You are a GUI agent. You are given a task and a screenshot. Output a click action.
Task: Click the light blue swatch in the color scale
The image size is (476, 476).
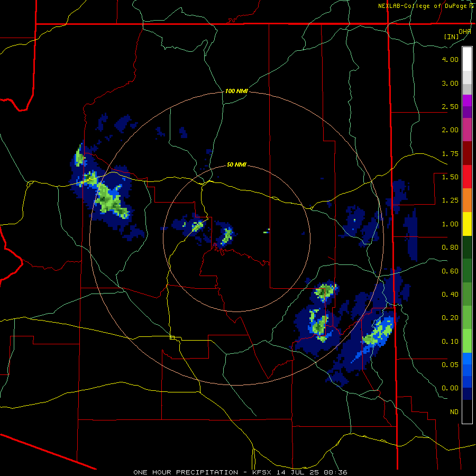click(x=467, y=359)
